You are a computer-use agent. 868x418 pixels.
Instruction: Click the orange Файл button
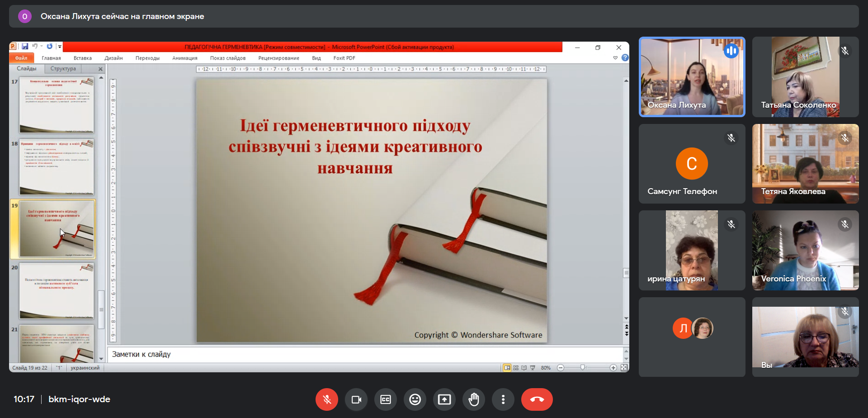tap(21, 58)
